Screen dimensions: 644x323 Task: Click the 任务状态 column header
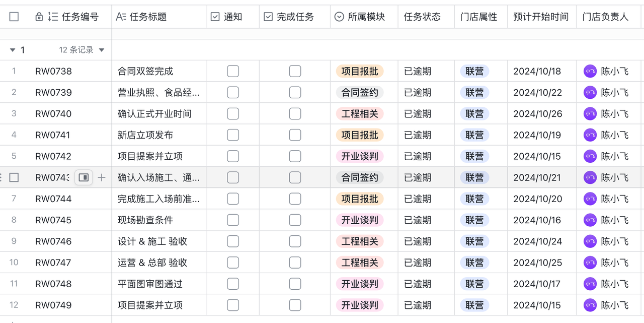click(x=422, y=17)
